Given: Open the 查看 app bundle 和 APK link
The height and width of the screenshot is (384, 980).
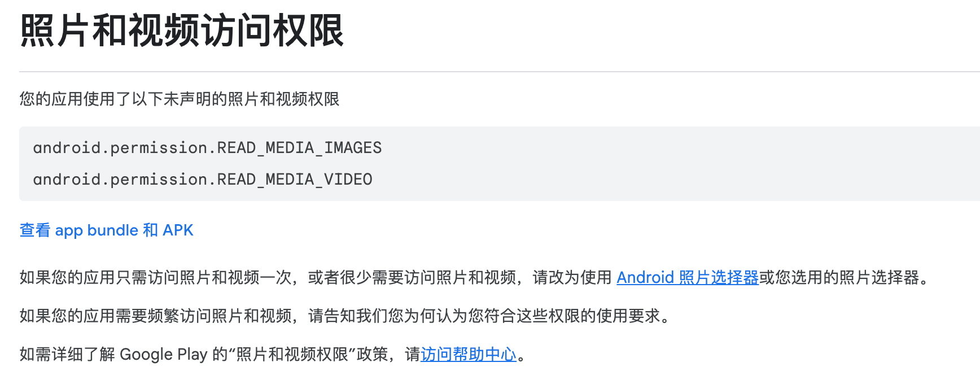Looking at the screenshot, I should coord(106,230).
